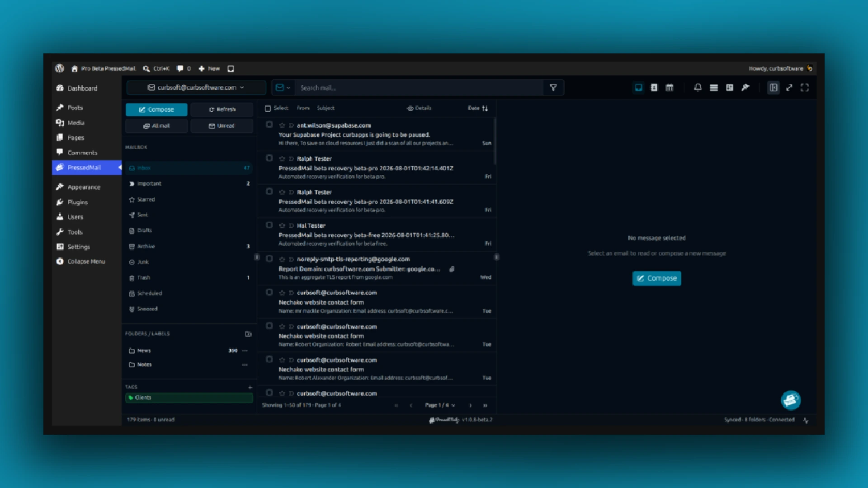
Task: Add a new tag with plus icon
Action: (250, 387)
